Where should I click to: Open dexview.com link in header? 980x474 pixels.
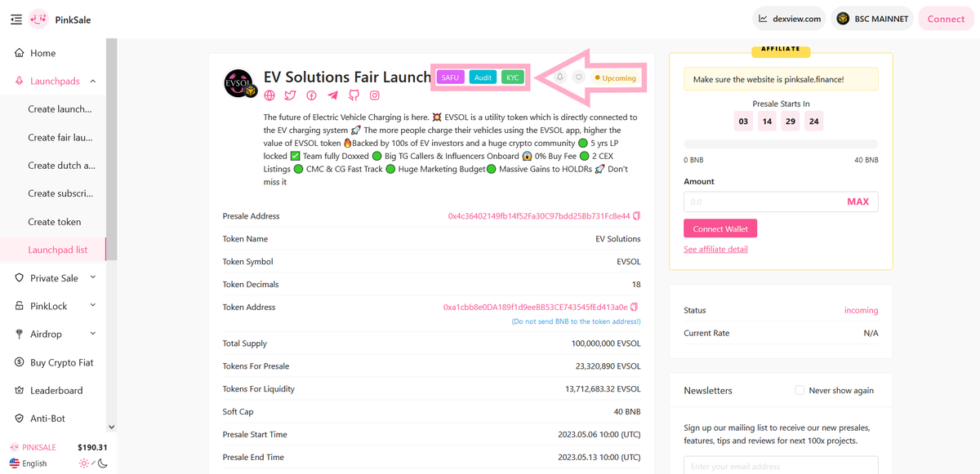pyautogui.click(x=790, y=19)
